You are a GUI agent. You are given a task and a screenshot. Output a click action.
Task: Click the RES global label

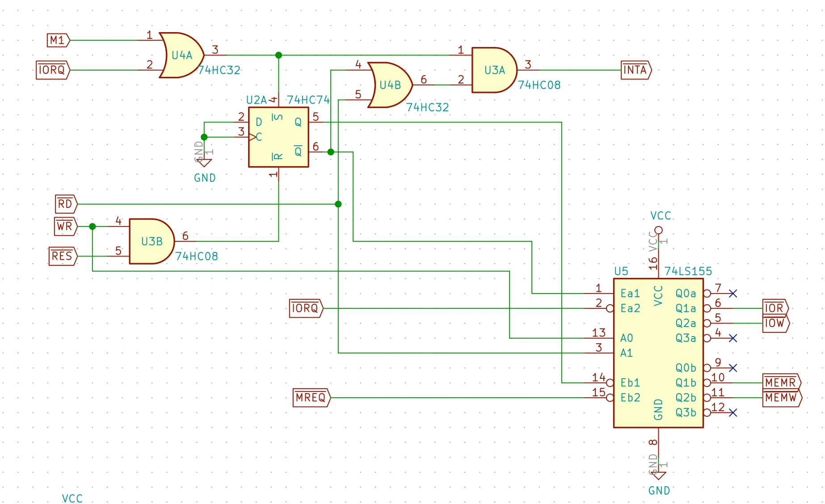[x=63, y=256]
